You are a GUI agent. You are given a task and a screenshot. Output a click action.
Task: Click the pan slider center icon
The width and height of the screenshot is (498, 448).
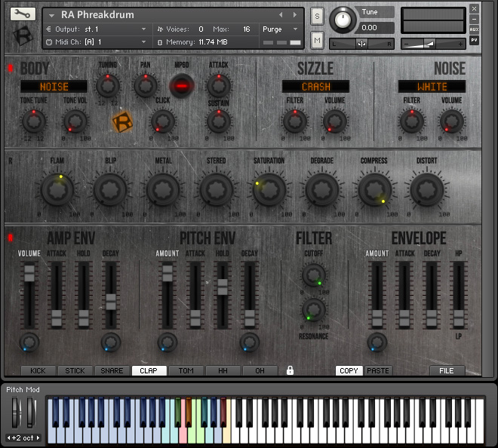(361, 44)
